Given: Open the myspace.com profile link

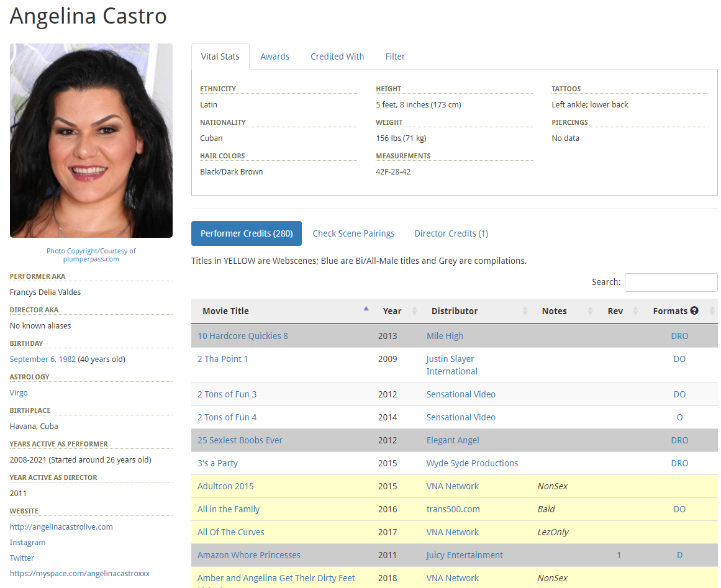Looking at the screenshot, I should tap(79, 573).
